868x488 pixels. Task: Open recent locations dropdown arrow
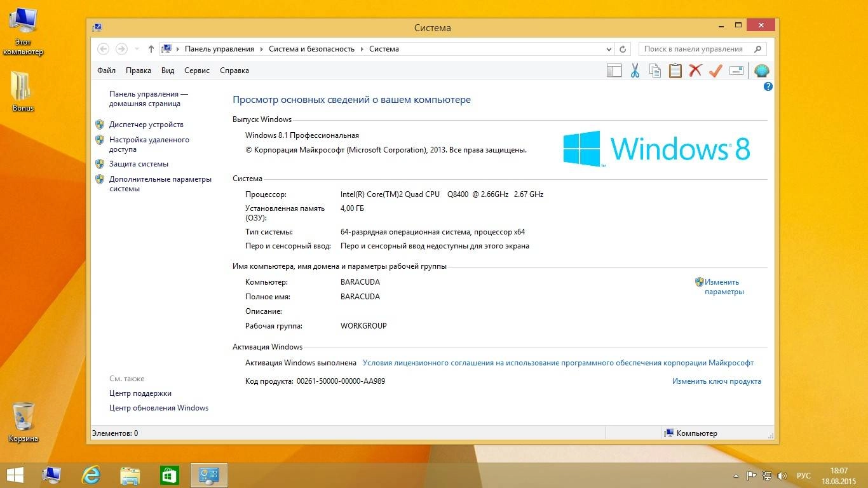[137, 49]
